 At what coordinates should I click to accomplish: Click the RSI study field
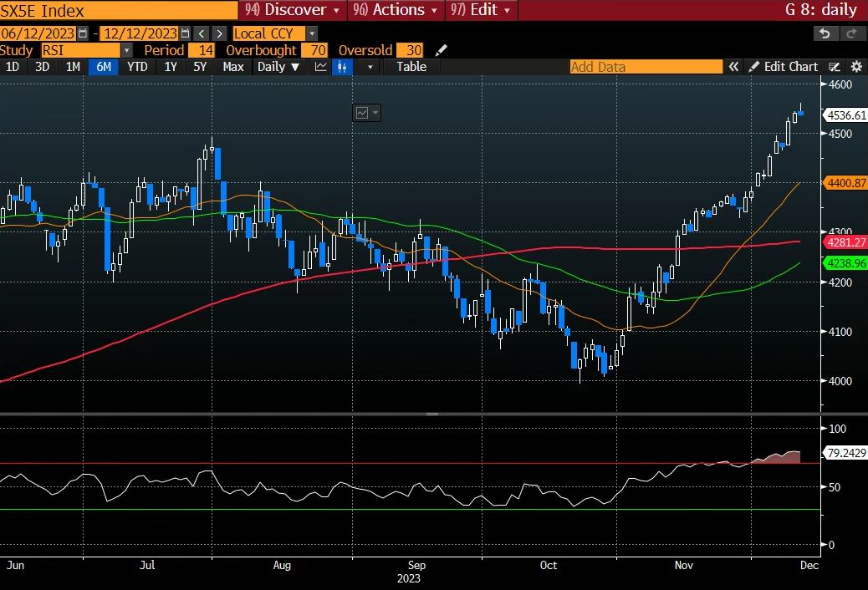point(81,50)
